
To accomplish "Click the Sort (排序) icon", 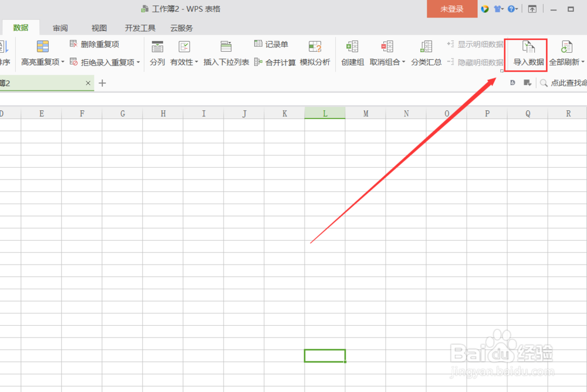I will pos(5,47).
